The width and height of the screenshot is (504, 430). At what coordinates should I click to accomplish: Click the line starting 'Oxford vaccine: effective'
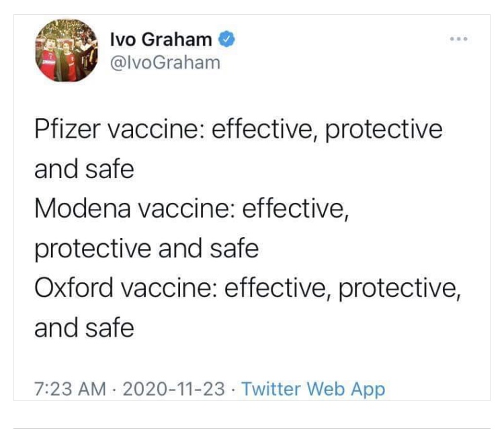[x=248, y=288]
